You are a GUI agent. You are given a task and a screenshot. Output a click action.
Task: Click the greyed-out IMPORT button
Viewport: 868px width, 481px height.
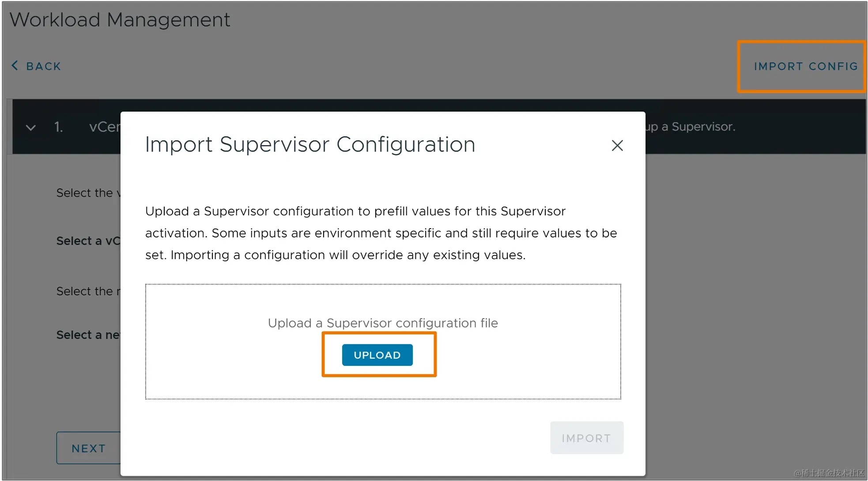pos(586,438)
